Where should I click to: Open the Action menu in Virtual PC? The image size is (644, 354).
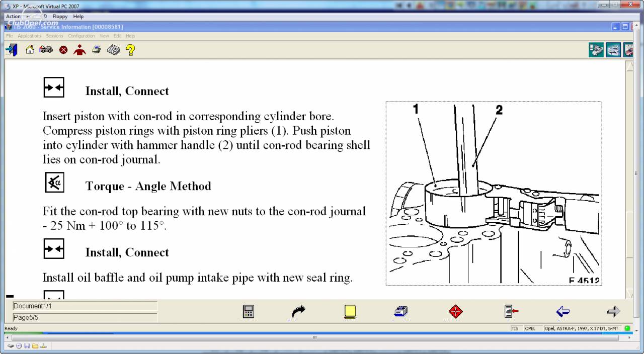tap(13, 17)
